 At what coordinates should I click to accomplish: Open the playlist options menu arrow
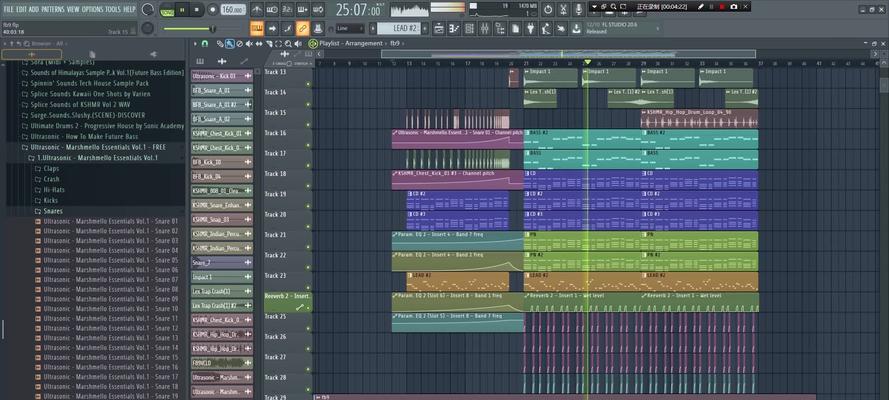(x=196, y=44)
